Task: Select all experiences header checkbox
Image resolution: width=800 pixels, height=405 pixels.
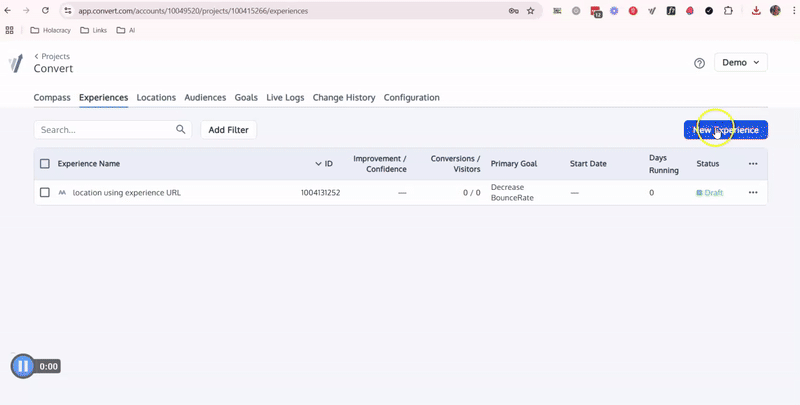Action: point(44,164)
